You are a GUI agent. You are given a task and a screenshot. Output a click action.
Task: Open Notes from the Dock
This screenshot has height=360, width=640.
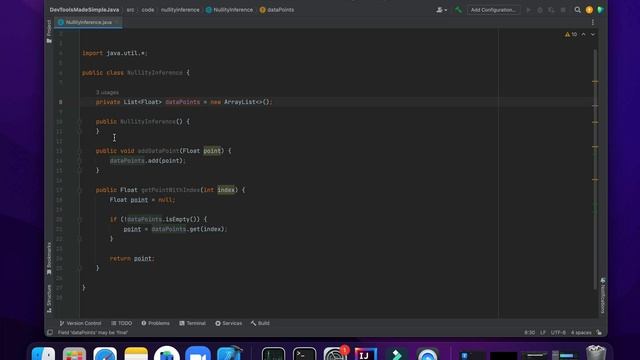pyautogui.click(x=136, y=354)
